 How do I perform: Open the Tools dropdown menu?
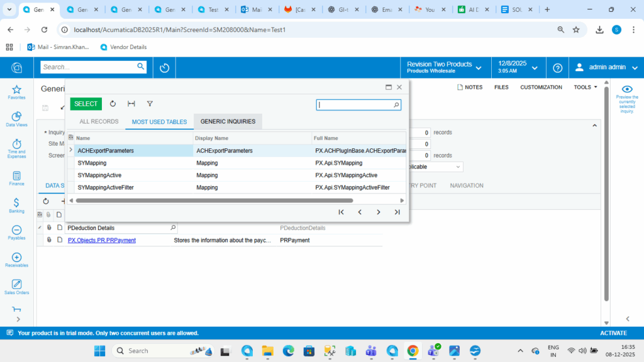click(x=586, y=87)
